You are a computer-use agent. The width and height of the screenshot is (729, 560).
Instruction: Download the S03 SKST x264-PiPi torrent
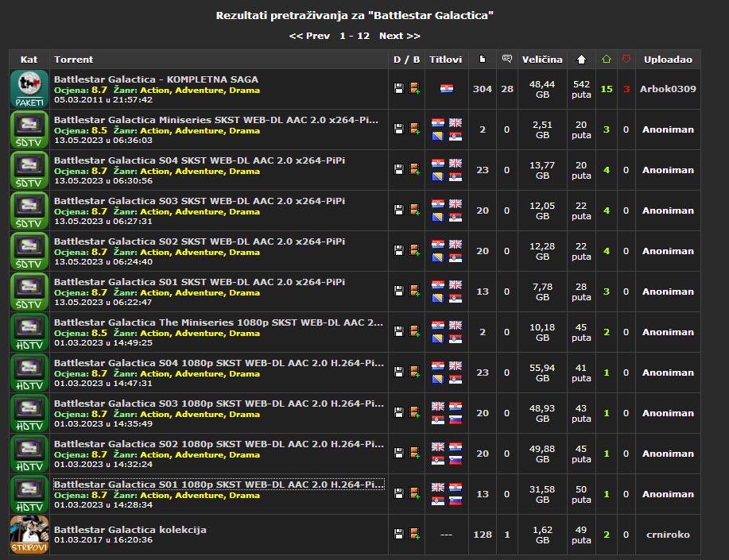tap(398, 210)
